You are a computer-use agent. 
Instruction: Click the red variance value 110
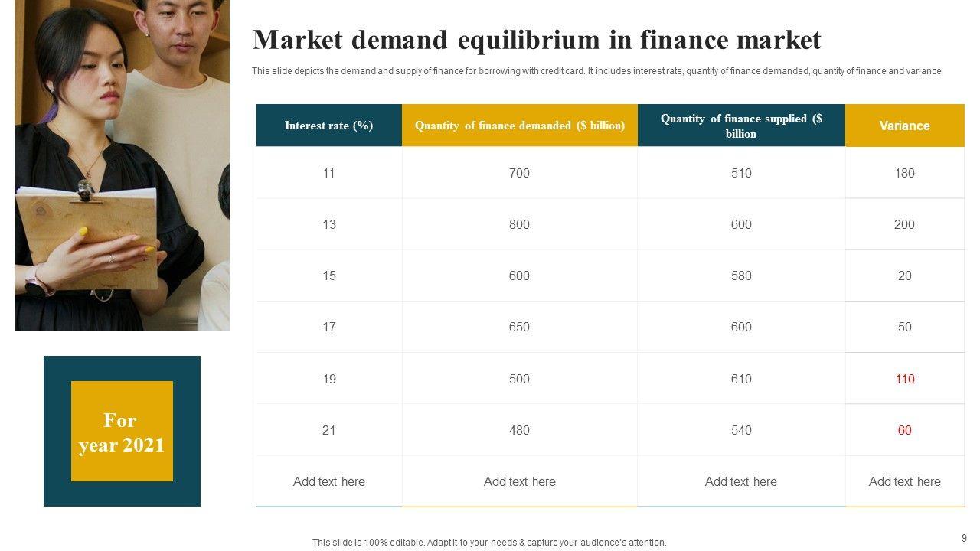pyautogui.click(x=904, y=379)
